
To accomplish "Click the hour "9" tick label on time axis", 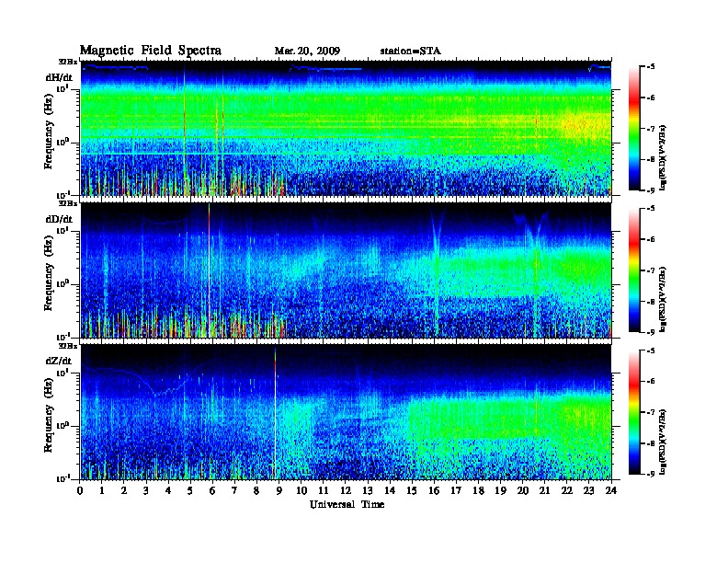I will [x=279, y=490].
